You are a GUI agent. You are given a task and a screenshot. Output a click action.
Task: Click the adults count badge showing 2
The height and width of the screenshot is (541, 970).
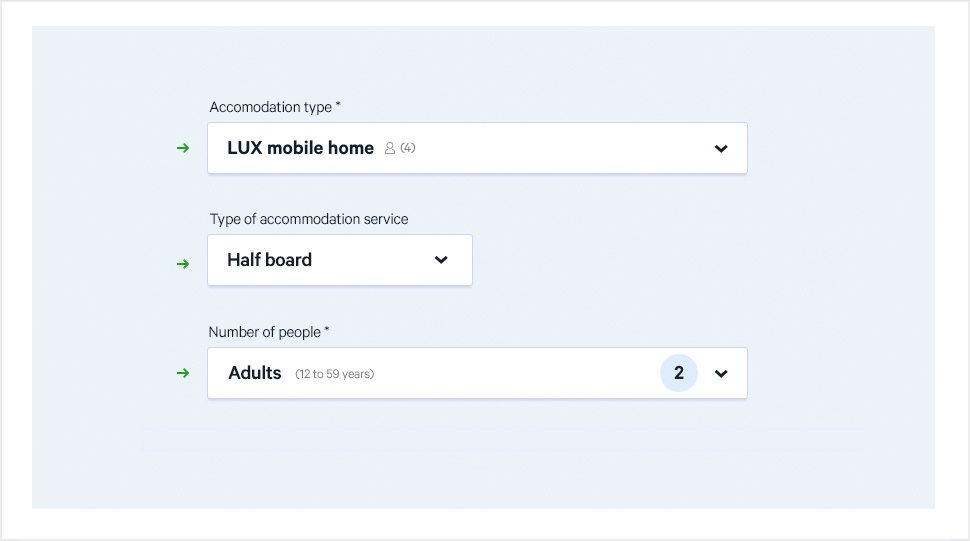[x=679, y=373]
